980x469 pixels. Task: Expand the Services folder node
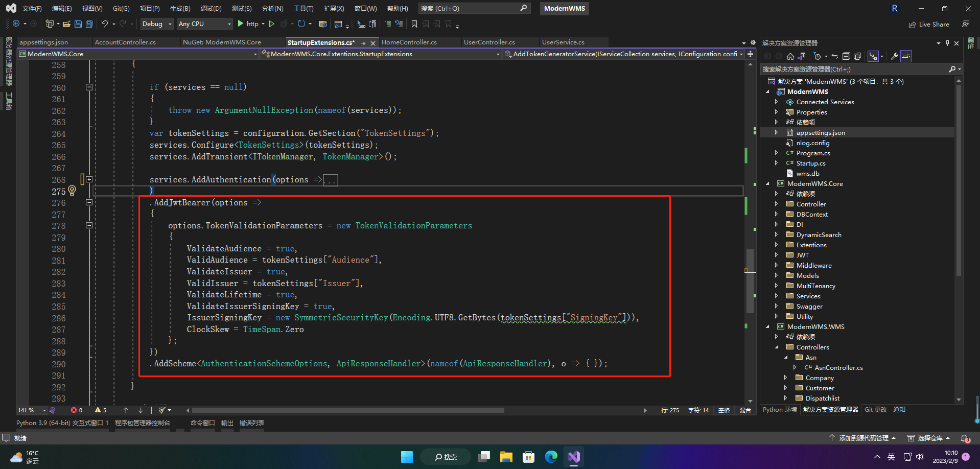click(x=777, y=296)
